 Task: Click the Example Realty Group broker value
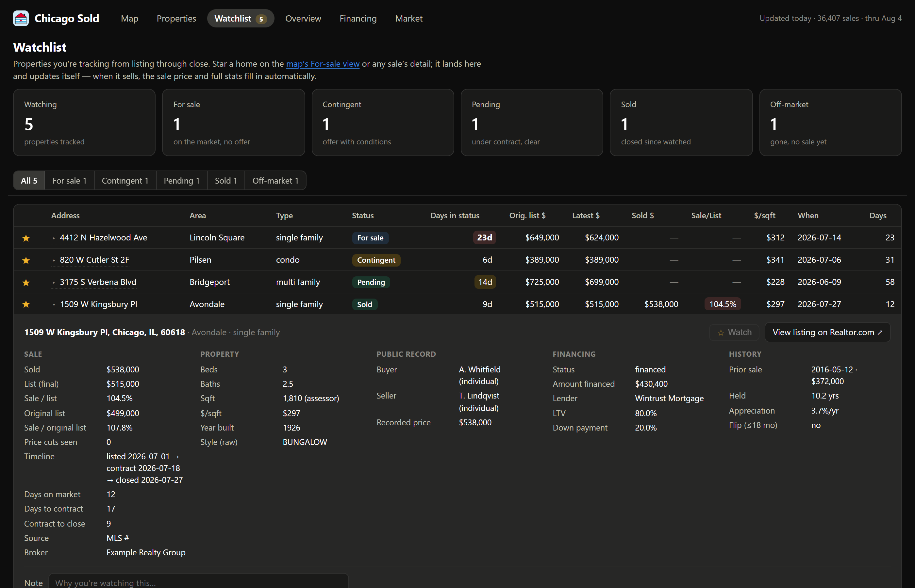pyautogui.click(x=146, y=552)
